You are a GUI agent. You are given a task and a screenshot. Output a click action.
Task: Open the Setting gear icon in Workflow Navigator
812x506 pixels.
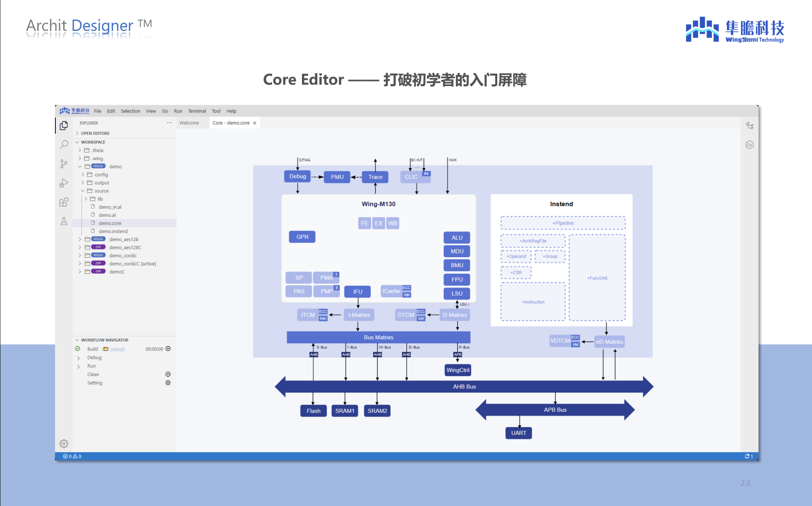[x=168, y=383]
